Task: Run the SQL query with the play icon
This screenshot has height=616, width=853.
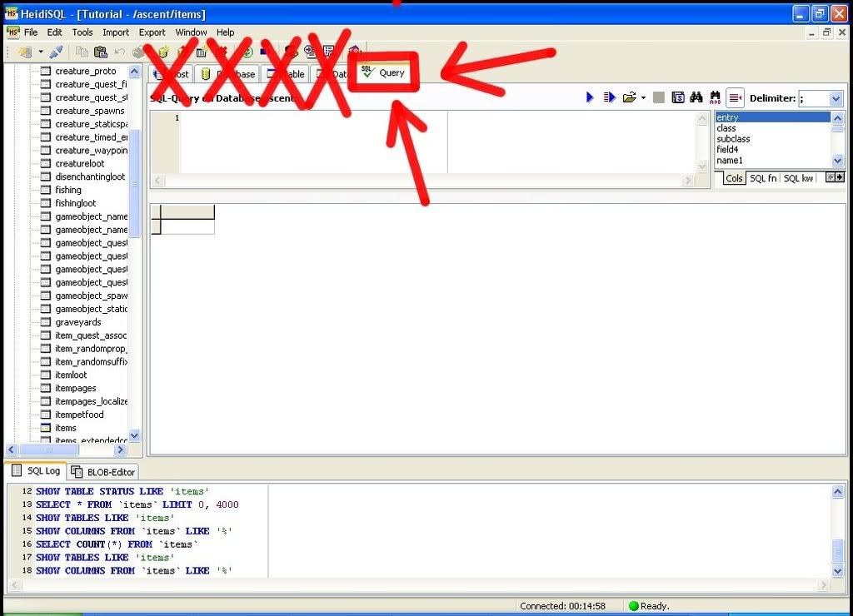Action: (x=589, y=98)
